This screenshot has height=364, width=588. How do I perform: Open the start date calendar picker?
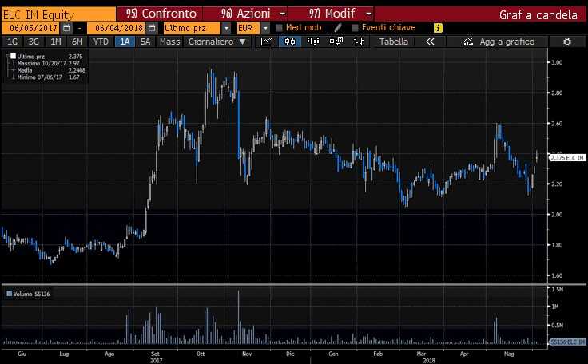coord(66,28)
